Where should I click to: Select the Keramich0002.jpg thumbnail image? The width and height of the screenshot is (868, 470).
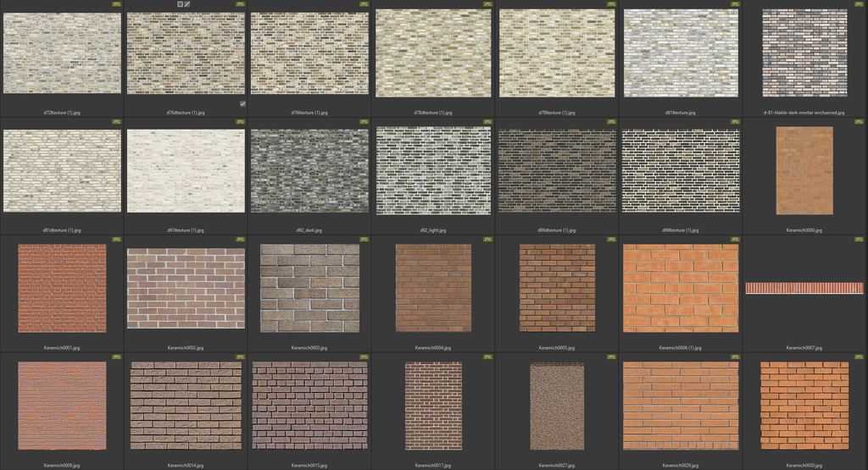[185, 288]
